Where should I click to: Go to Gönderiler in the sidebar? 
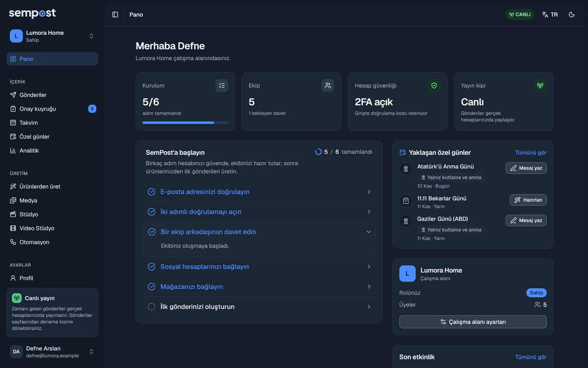pos(52,95)
